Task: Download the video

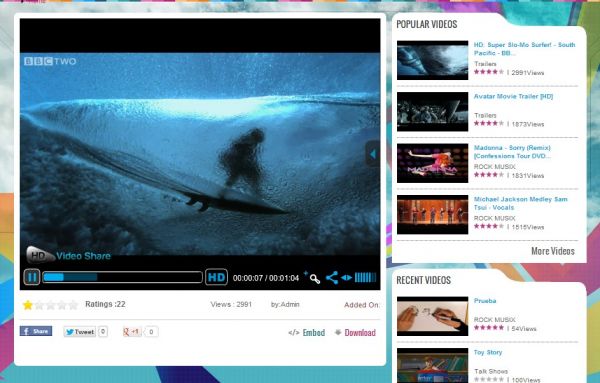Action: tap(355, 332)
